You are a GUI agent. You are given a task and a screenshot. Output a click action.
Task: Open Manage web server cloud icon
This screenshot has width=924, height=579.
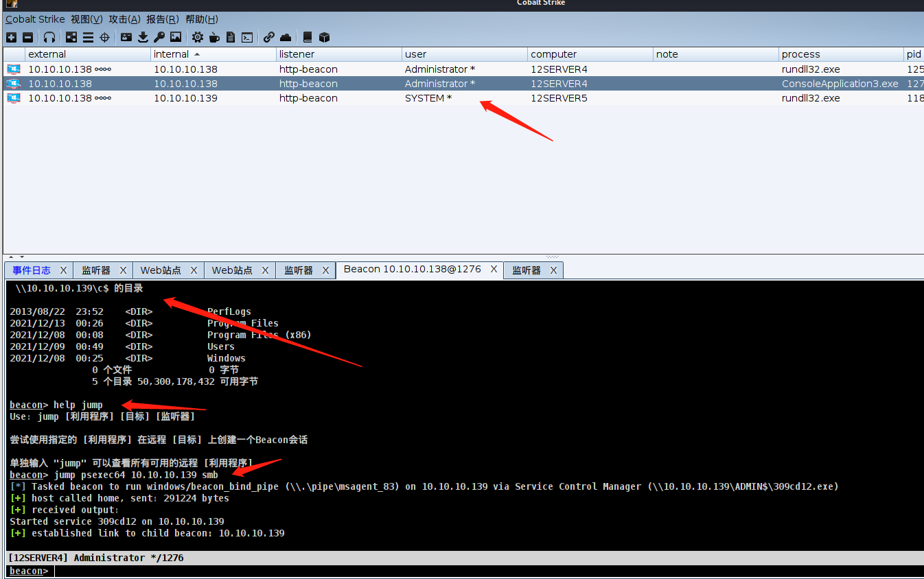[286, 37]
